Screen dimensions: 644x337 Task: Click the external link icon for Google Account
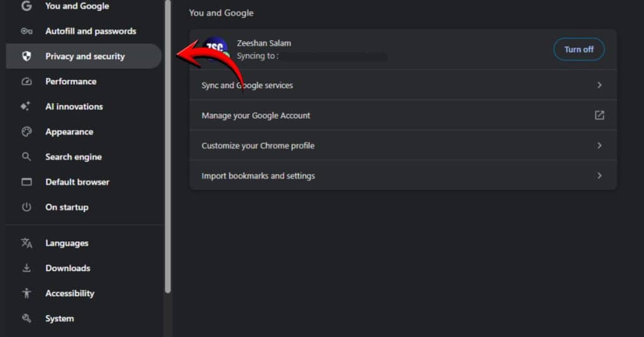[x=599, y=116]
